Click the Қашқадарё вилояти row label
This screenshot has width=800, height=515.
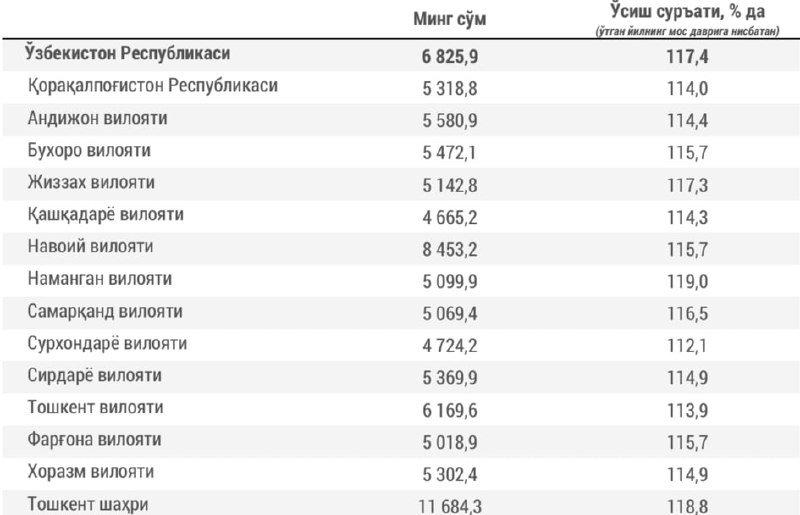coord(106,215)
